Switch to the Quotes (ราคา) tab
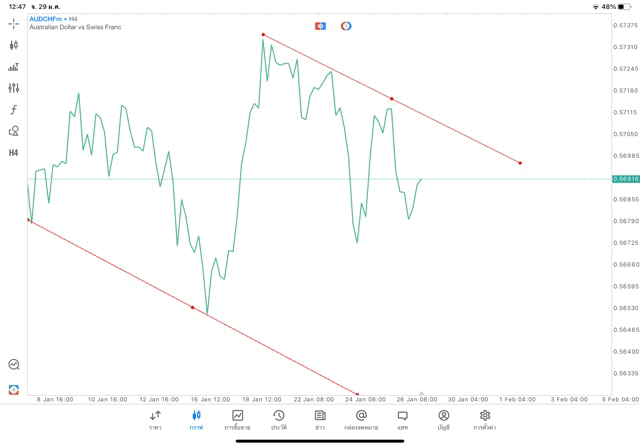 [x=155, y=419]
